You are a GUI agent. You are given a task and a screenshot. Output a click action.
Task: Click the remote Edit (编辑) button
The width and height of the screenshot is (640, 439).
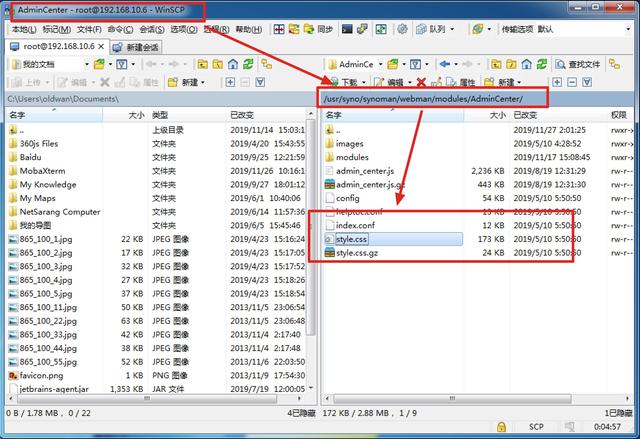click(x=389, y=82)
